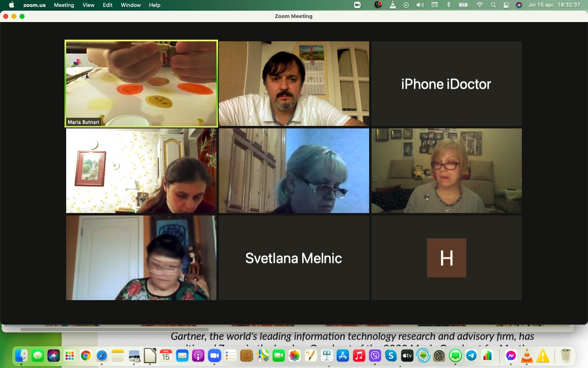This screenshot has height=368, width=588.
Task: Select Maria Butnari's video tile
Action: (141, 83)
